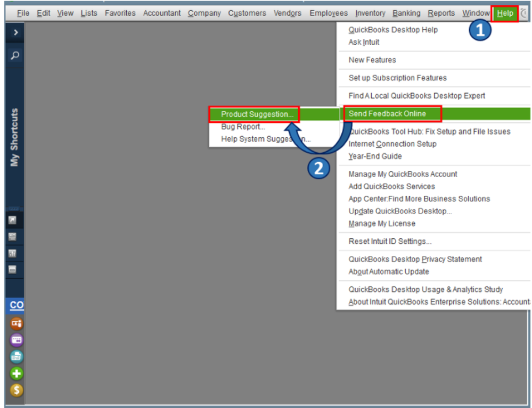The width and height of the screenshot is (532, 408).
Task: Select the My Shortcuts arrow icon
Action: [12, 221]
